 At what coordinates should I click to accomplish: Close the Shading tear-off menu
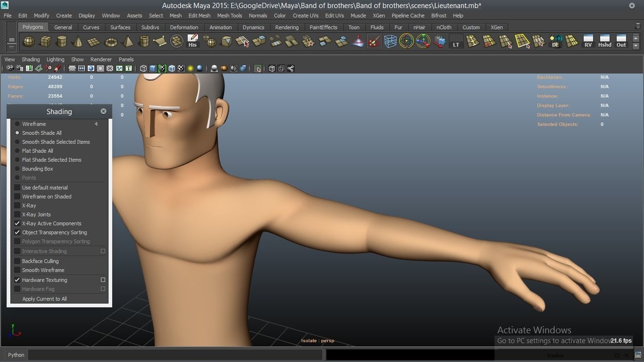pyautogui.click(x=103, y=111)
